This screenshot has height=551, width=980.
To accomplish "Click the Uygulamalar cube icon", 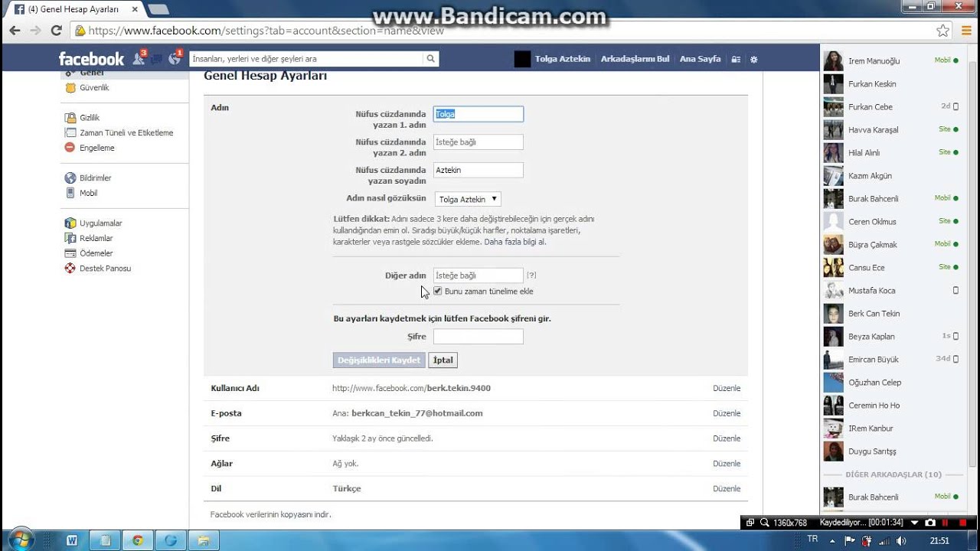I will click(x=70, y=223).
